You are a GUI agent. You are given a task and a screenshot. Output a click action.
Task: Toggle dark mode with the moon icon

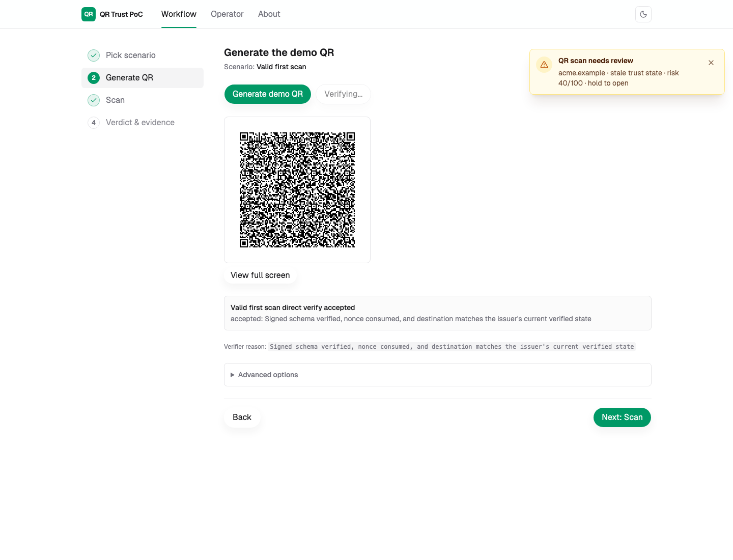[x=643, y=14]
